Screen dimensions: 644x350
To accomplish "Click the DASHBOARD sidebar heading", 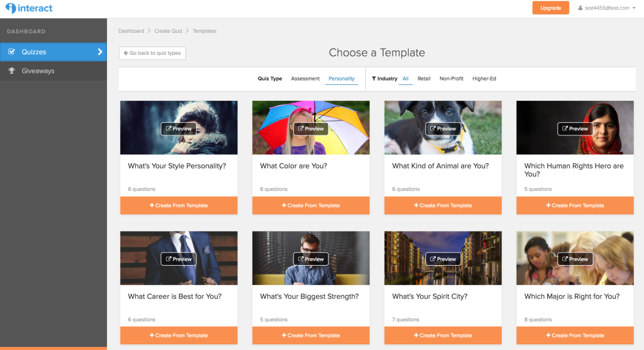I will coord(26,31).
